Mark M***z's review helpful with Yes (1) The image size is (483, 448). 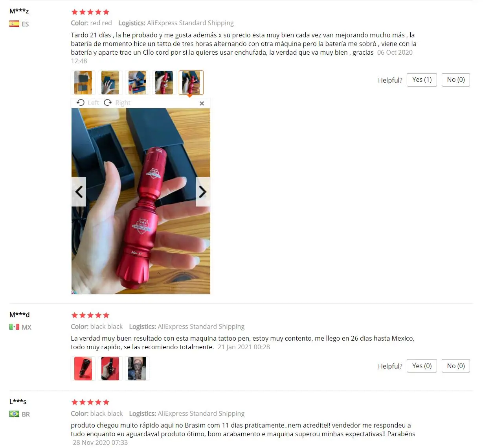pos(422,80)
